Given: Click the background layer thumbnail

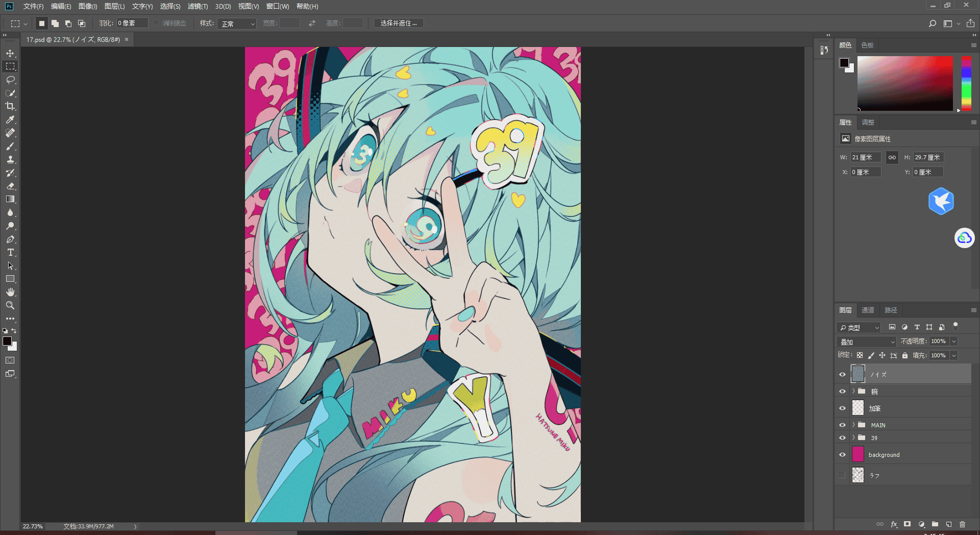Looking at the screenshot, I should pyautogui.click(x=858, y=454).
